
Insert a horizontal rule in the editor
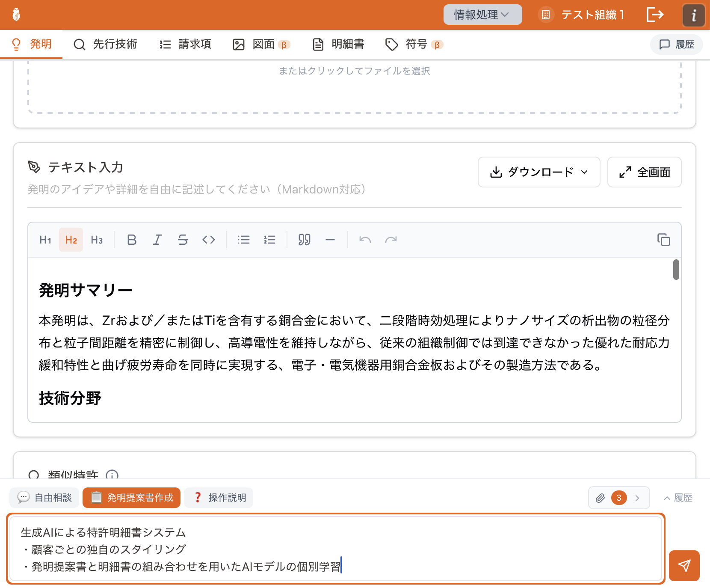click(330, 240)
